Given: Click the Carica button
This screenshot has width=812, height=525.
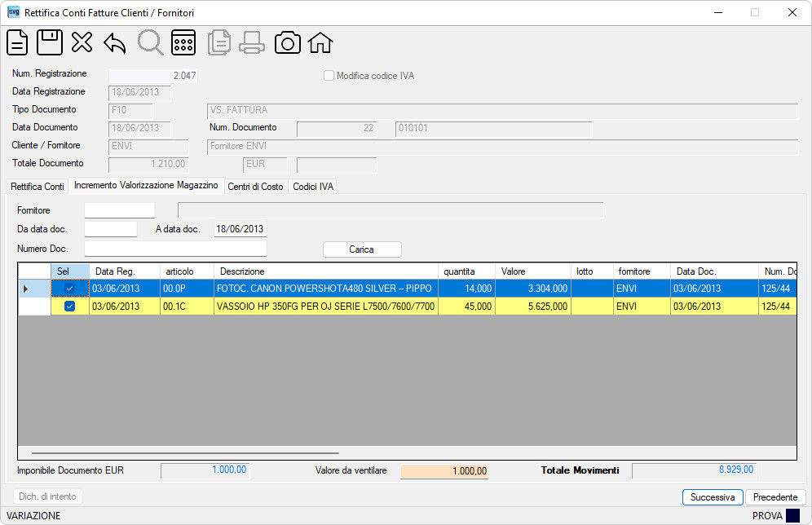Looking at the screenshot, I should pyautogui.click(x=362, y=249).
